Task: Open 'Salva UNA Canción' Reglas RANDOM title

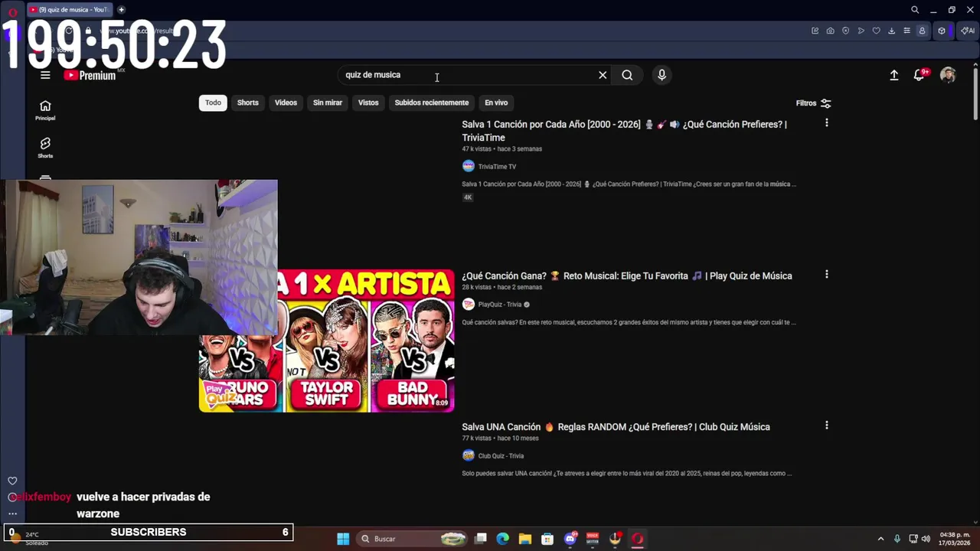Action: click(616, 427)
